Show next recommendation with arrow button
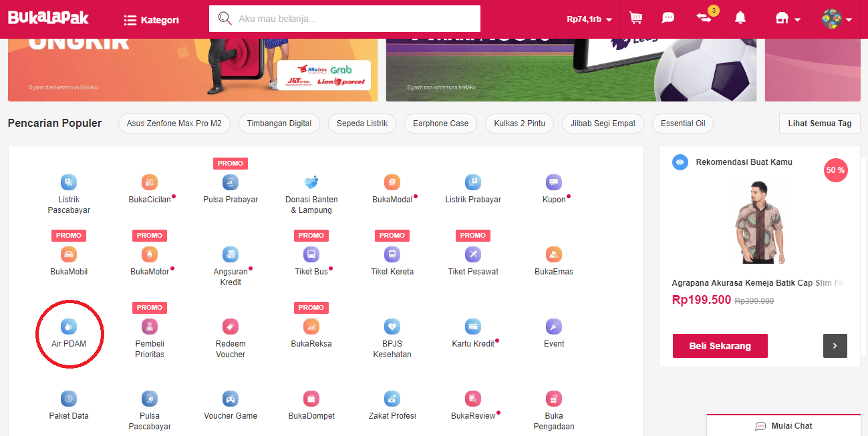 tap(835, 346)
